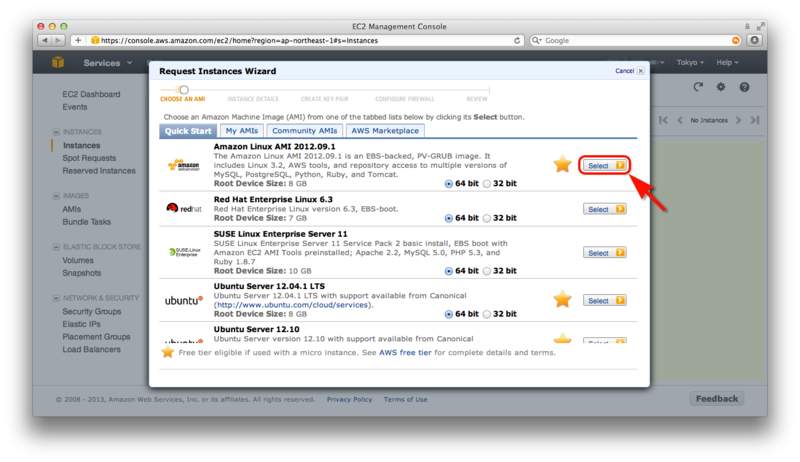Jump to last page of instances

coord(755,120)
